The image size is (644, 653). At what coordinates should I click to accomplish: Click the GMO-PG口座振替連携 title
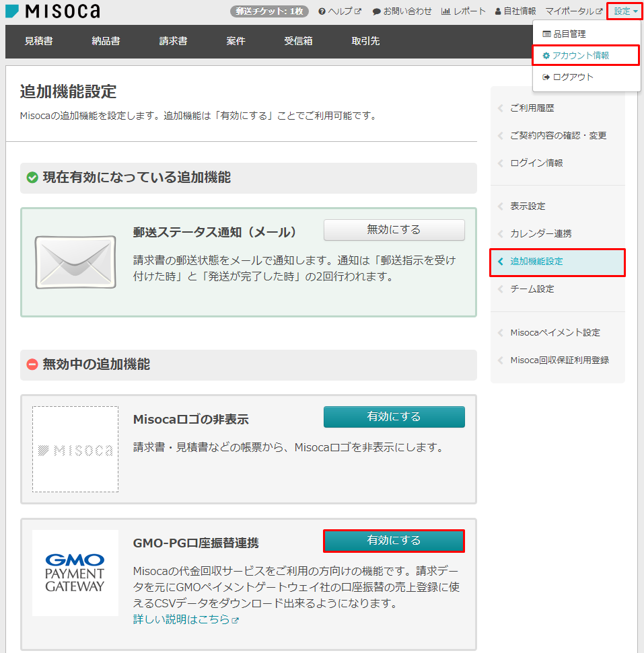point(196,543)
